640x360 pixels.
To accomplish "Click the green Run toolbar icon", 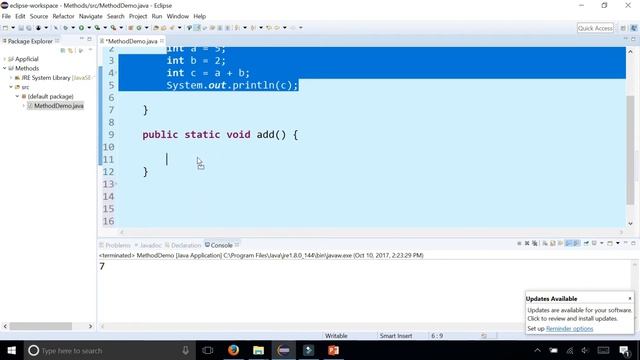I will click(81, 28).
